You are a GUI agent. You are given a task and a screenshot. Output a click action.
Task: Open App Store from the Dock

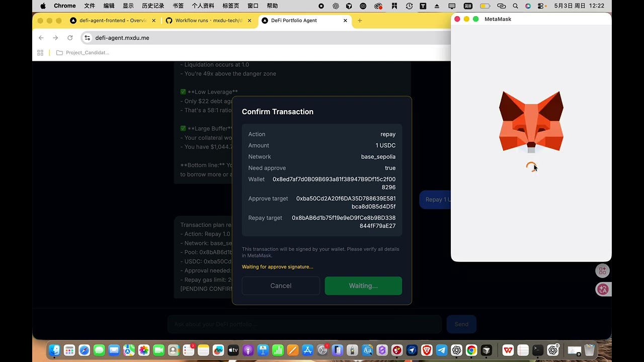point(307,350)
